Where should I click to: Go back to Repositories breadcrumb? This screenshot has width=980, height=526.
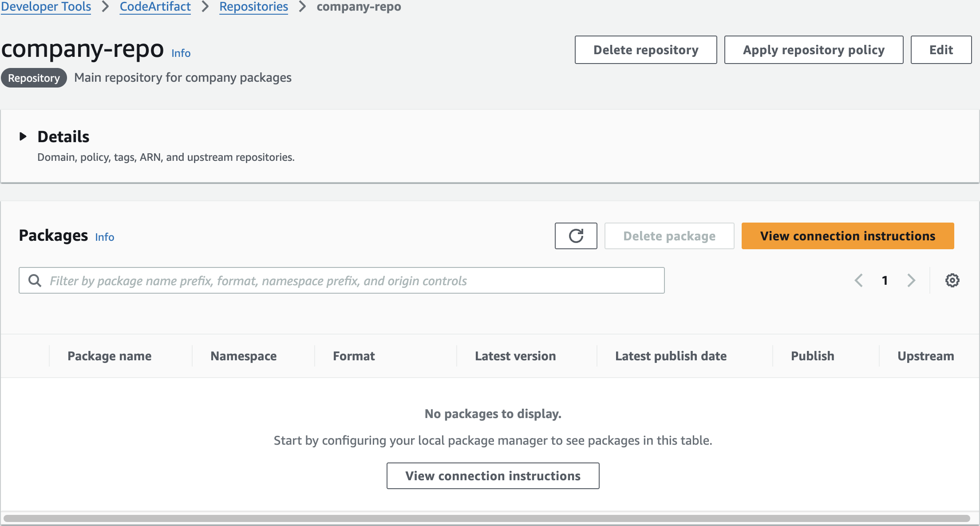click(253, 7)
